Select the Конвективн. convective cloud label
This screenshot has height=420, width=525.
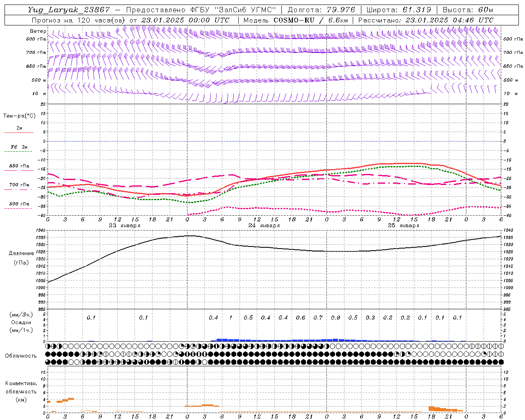click(x=21, y=383)
